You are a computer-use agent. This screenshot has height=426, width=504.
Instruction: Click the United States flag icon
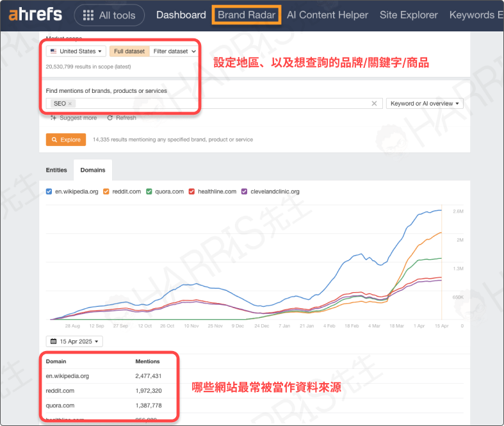pos(53,51)
